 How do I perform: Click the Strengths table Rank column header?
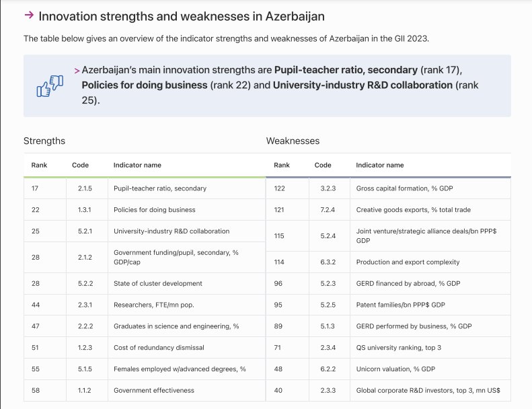38,165
